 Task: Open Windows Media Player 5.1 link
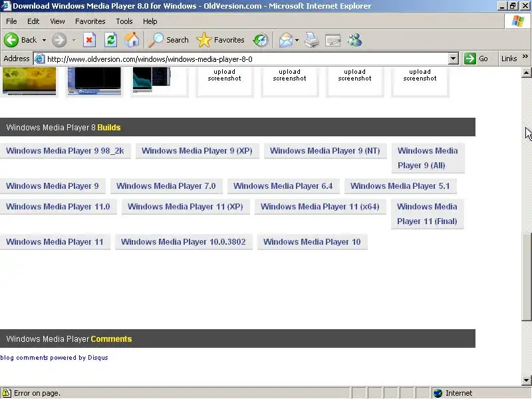tap(400, 186)
